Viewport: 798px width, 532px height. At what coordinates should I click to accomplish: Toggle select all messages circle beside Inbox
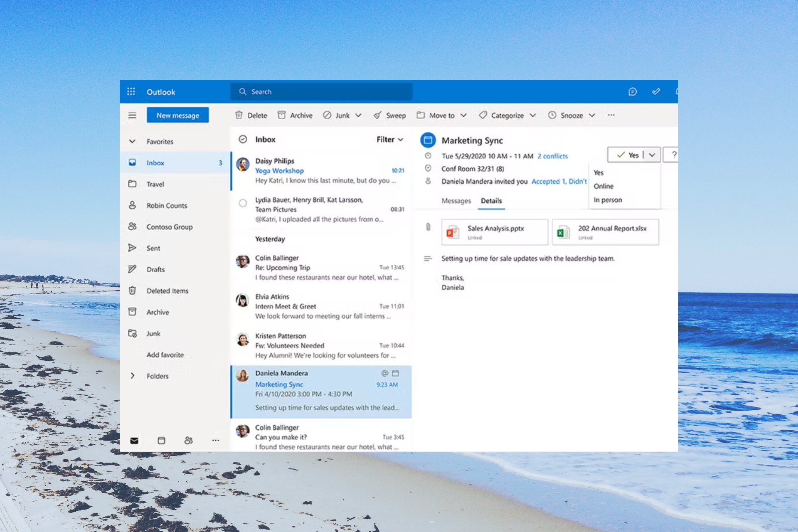[243, 140]
